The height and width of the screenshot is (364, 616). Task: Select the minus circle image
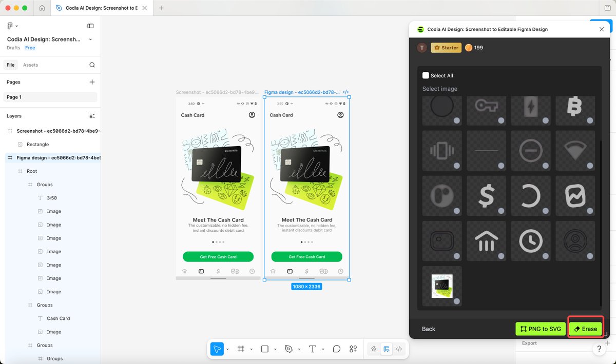531,151
